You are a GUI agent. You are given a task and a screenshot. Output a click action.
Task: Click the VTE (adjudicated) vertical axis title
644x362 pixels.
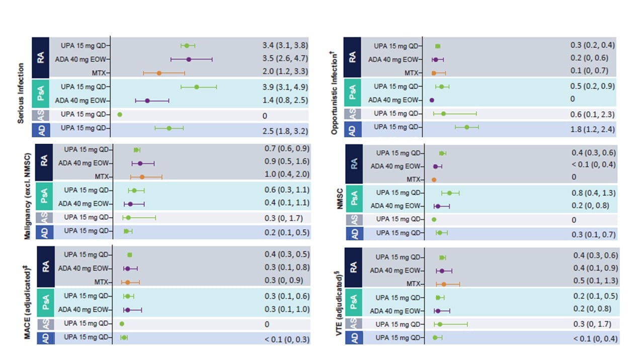(338, 297)
